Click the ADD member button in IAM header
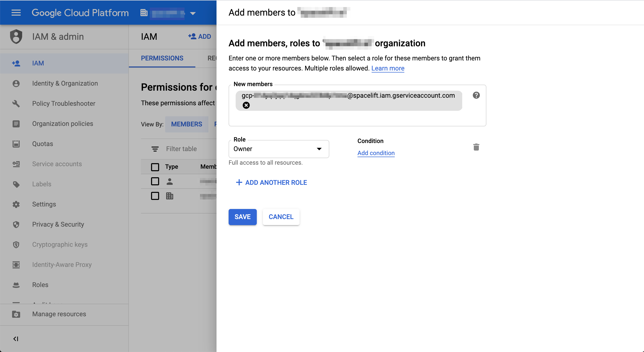 point(199,37)
